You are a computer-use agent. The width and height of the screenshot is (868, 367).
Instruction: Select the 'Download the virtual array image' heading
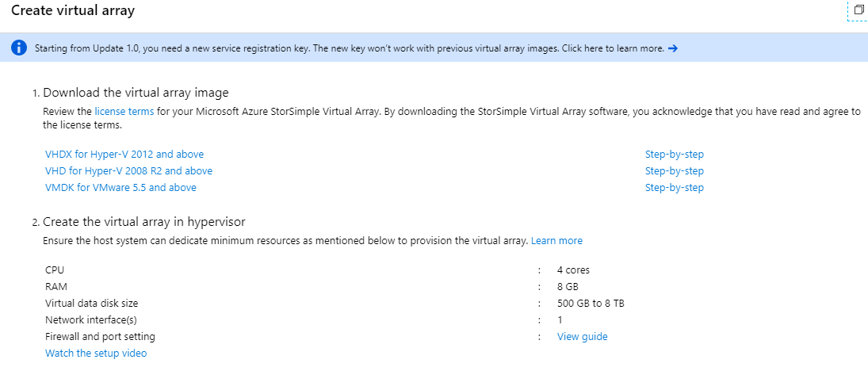(x=136, y=93)
